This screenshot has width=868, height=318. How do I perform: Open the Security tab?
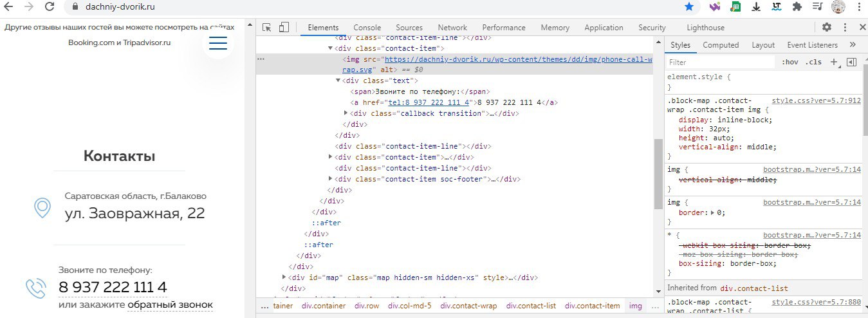[652, 28]
